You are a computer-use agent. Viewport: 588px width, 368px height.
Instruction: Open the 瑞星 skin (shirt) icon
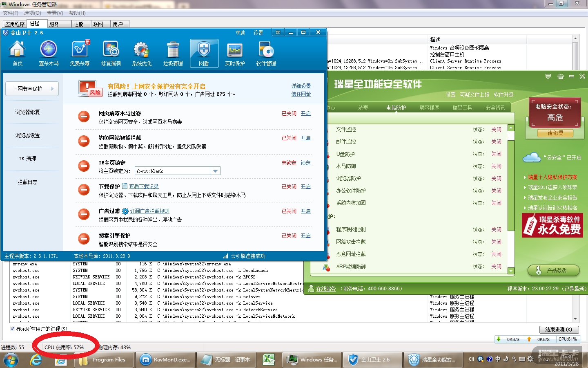[561, 76]
